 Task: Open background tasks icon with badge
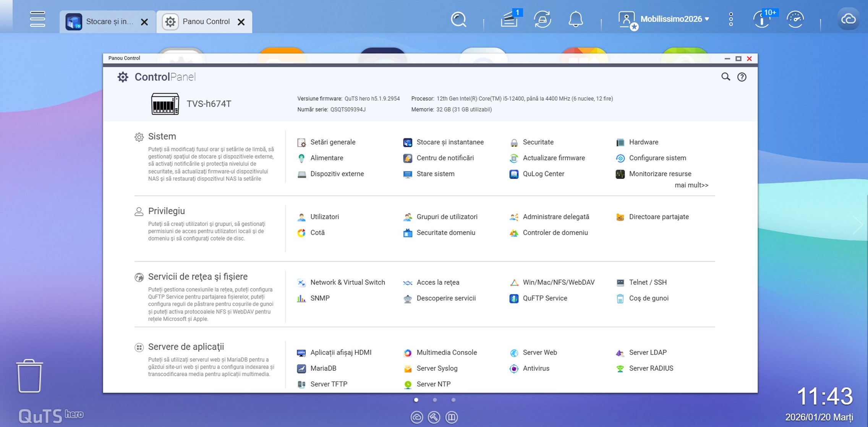(x=510, y=19)
